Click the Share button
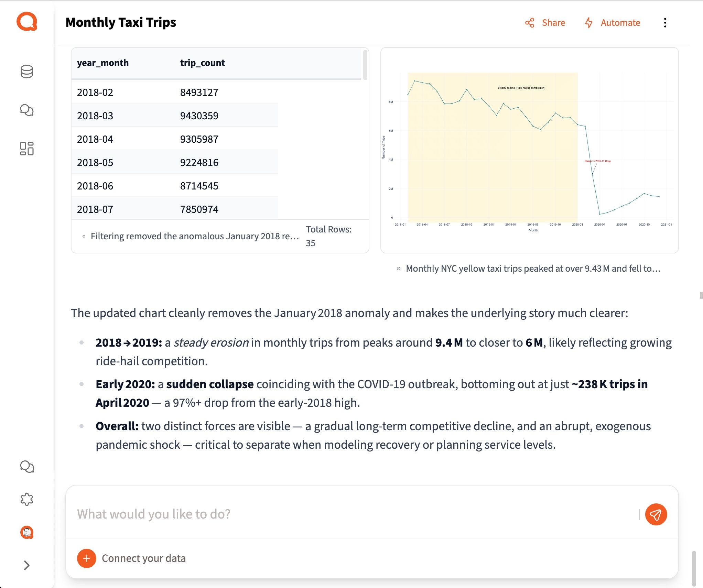 tap(545, 23)
